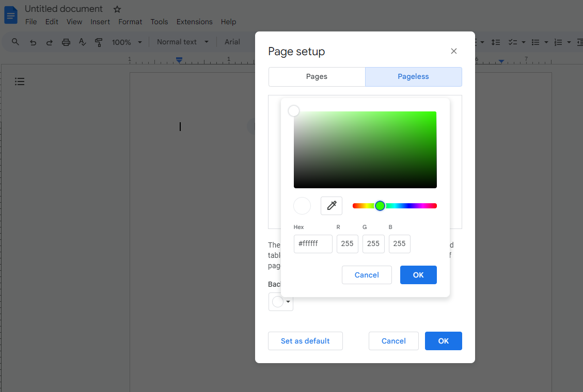
Task: Select the Paint format tool
Action: click(x=99, y=42)
